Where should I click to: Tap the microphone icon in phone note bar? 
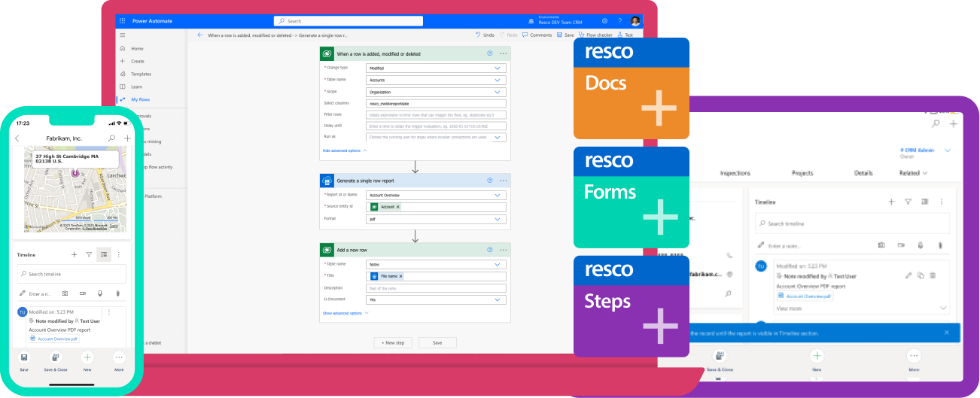tap(100, 293)
